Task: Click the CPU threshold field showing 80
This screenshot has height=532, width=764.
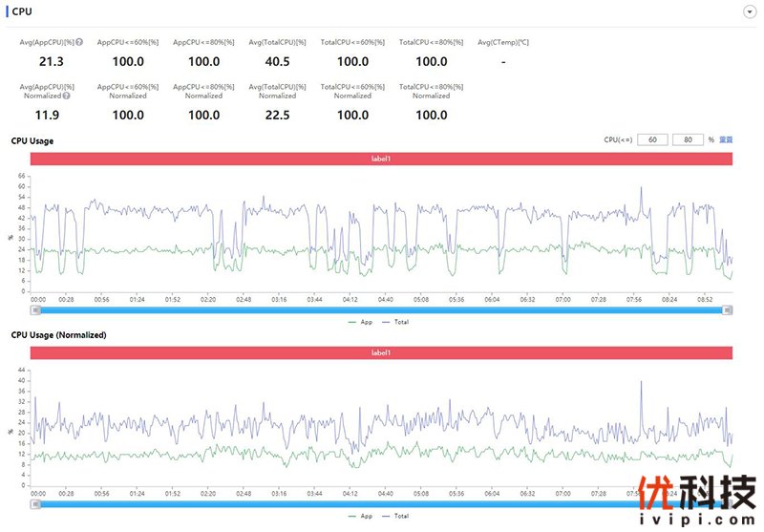Action: click(688, 139)
